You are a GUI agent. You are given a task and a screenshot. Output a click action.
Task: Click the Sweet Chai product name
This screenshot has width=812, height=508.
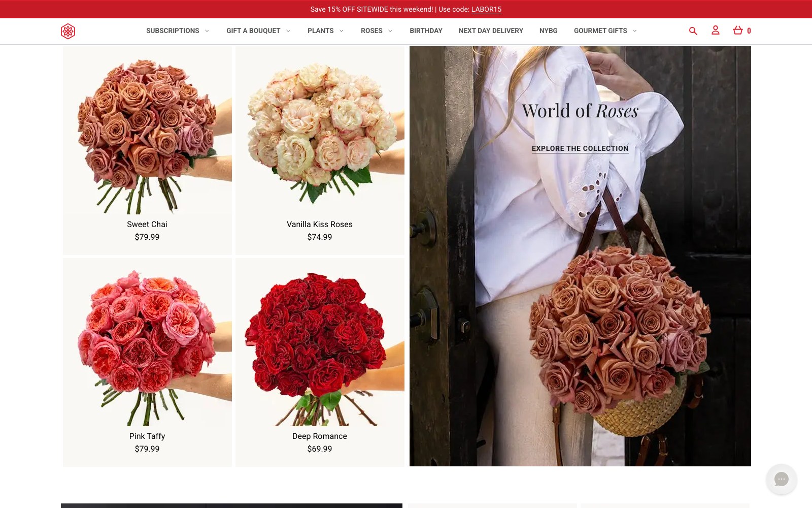pyautogui.click(x=147, y=225)
